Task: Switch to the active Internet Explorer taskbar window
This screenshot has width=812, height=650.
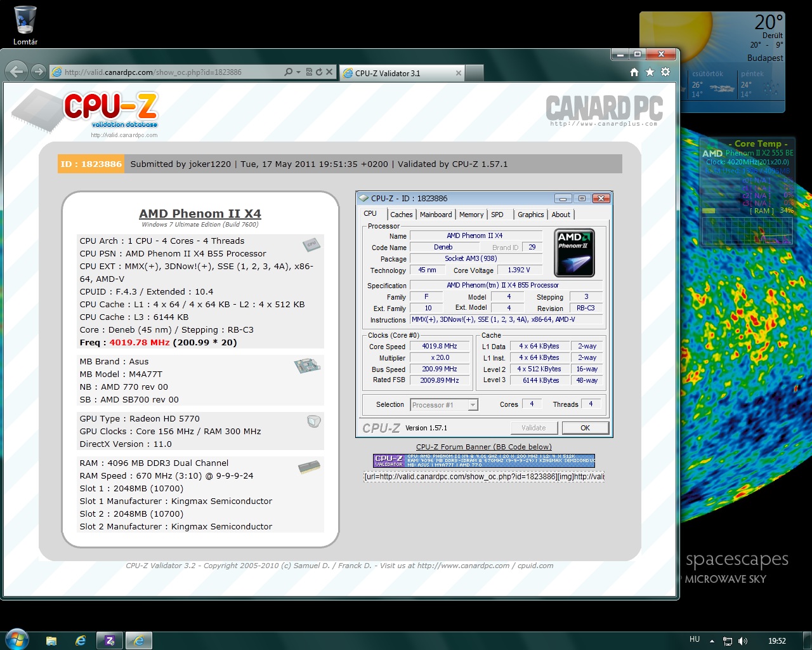Action: tap(139, 640)
